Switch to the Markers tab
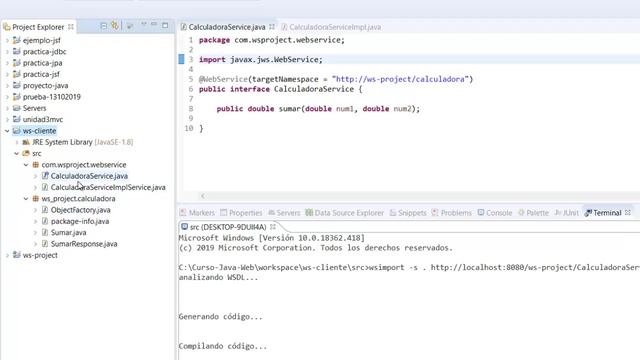The height and width of the screenshot is (360, 640). pyautogui.click(x=197, y=213)
